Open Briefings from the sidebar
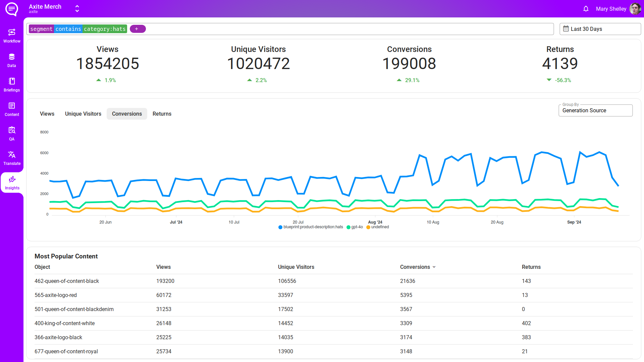This screenshot has width=644, height=362. pos(12,84)
